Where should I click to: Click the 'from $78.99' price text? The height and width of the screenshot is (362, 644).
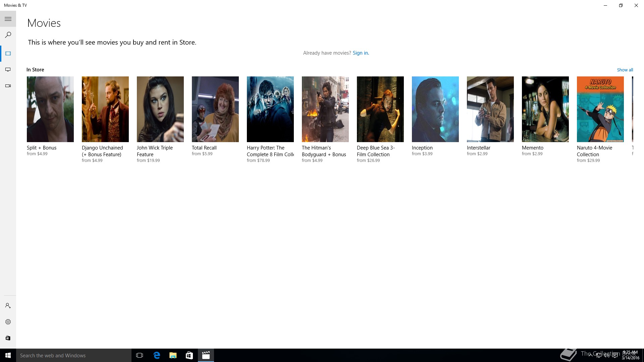(x=258, y=161)
